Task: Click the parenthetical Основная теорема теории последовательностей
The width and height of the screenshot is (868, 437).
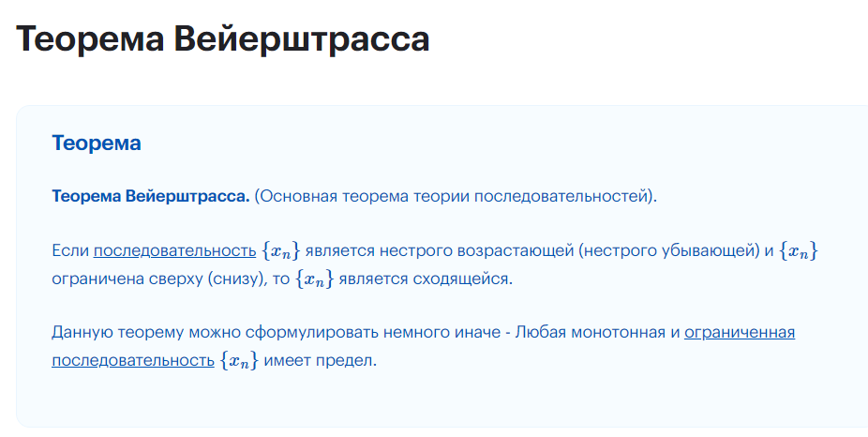Action: [x=456, y=196]
